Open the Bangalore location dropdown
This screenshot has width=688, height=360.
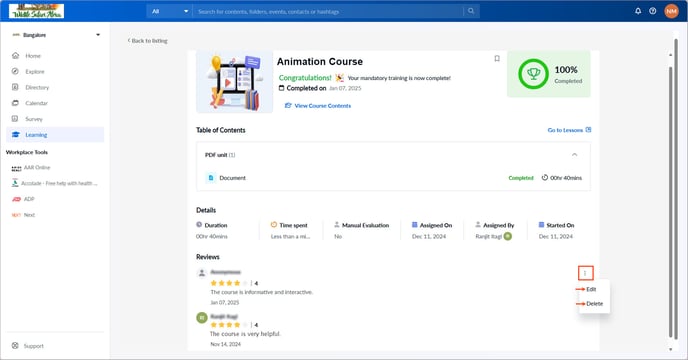(x=56, y=35)
